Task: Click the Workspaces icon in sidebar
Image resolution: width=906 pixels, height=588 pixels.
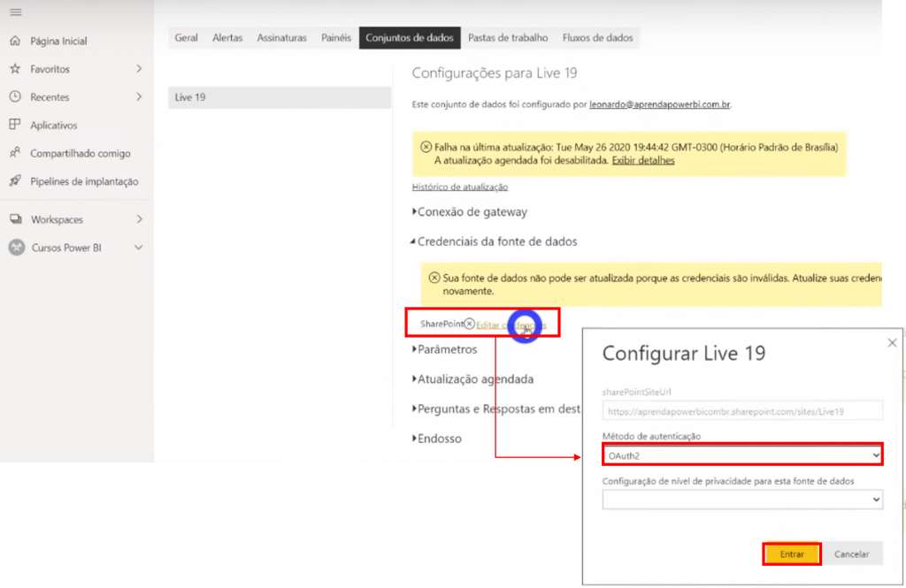Action: pos(15,219)
